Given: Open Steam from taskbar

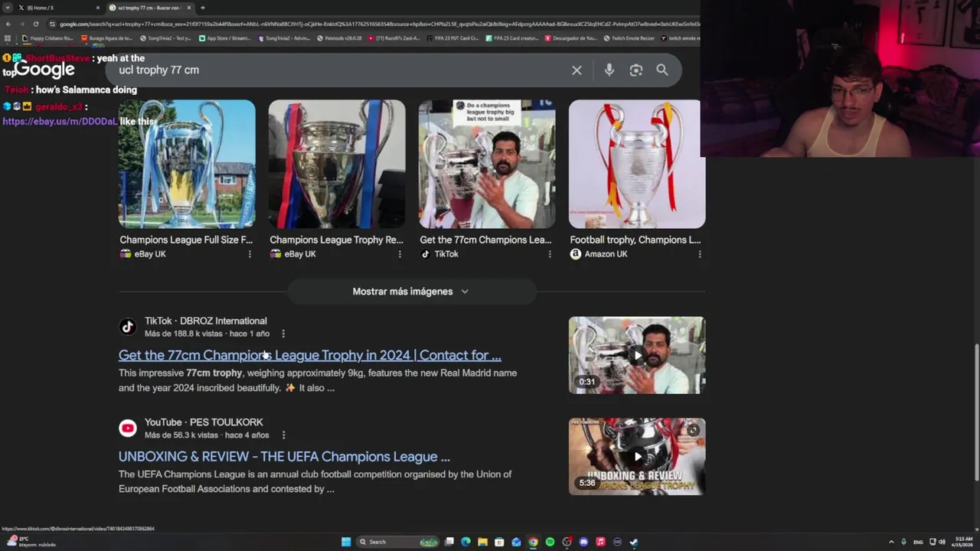Looking at the screenshot, I should [x=634, y=542].
